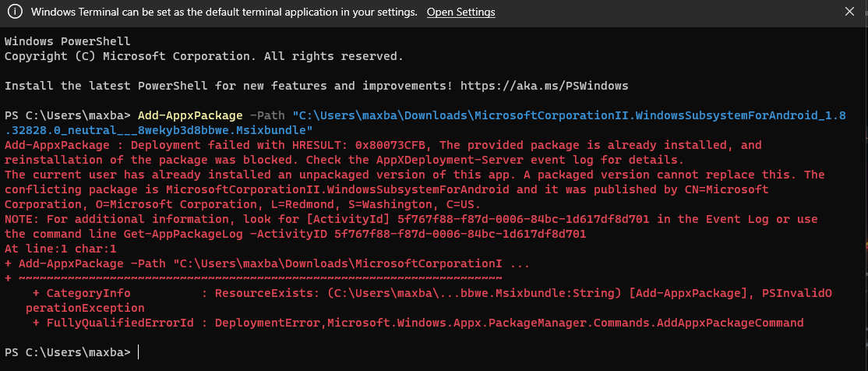Click the Msixbundle file path string
Viewport: 868px width, 371px height.
(425, 123)
